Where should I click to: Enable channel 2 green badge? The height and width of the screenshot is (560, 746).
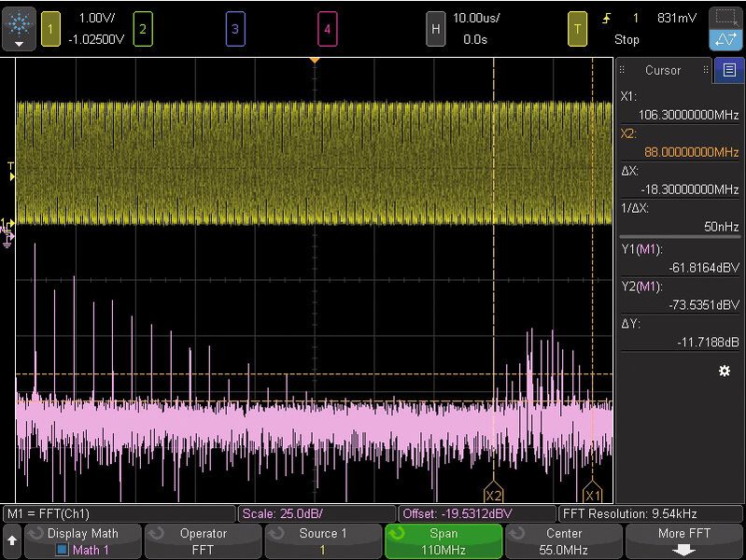[143, 30]
